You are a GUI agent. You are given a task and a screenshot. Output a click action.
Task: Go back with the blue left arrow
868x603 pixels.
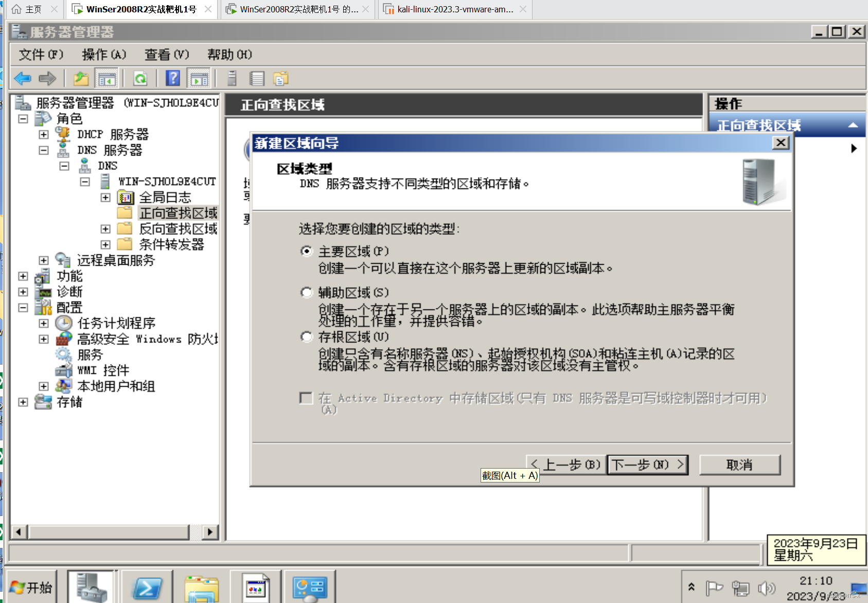[x=23, y=79]
